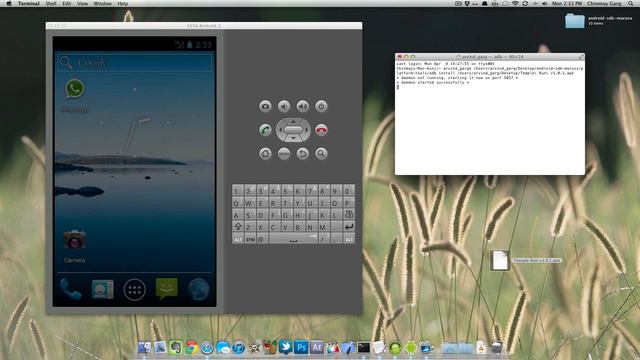Screen dimensions: 640x360
Task: Open Photoshop from the Dock
Action: 301,347
